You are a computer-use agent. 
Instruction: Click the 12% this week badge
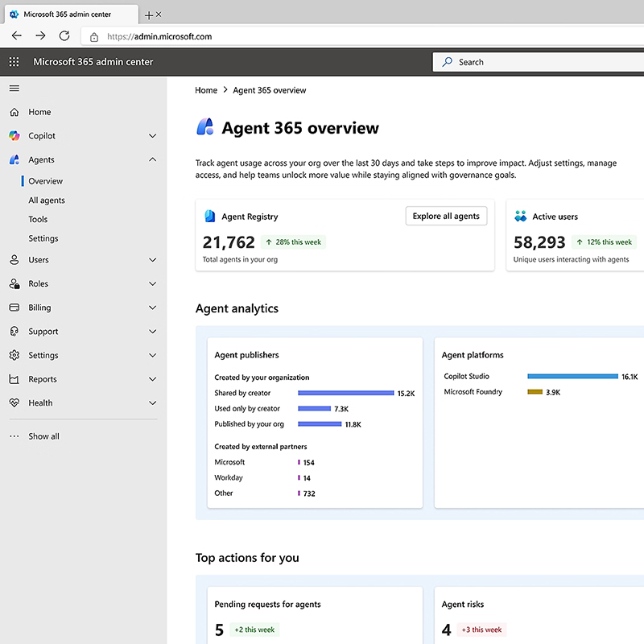(605, 242)
